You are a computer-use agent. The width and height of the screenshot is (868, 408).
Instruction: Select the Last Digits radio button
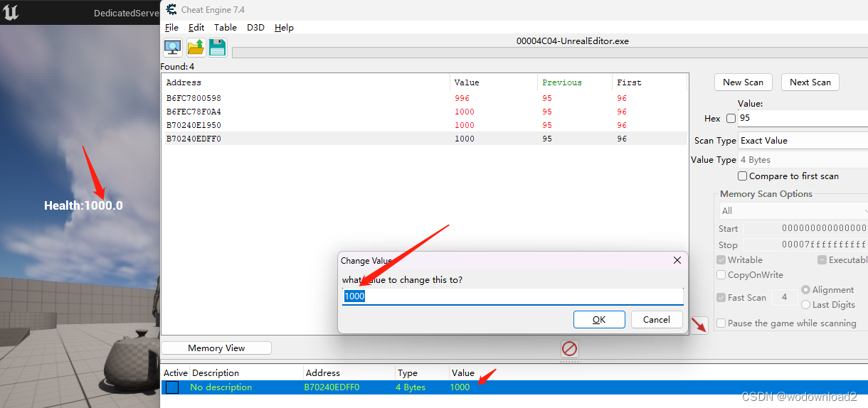pyautogui.click(x=805, y=304)
